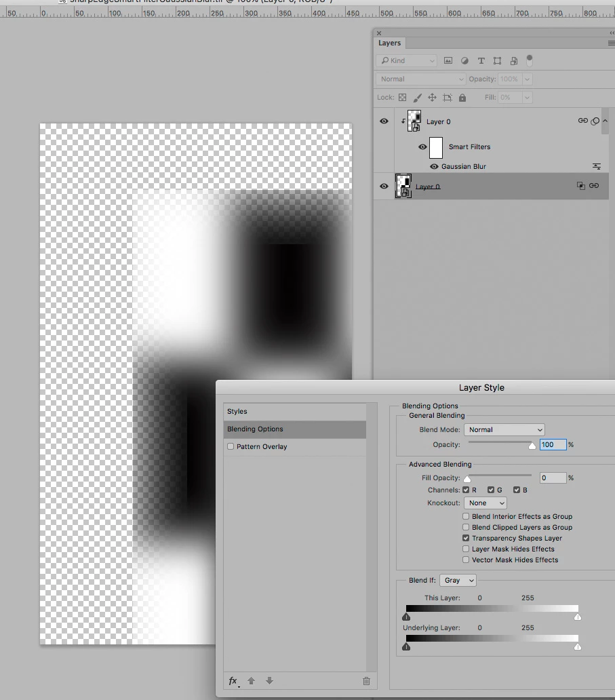Click the Opacity value field showing 100
Viewport: 615px width, 700px height.
[x=553, y=445]
